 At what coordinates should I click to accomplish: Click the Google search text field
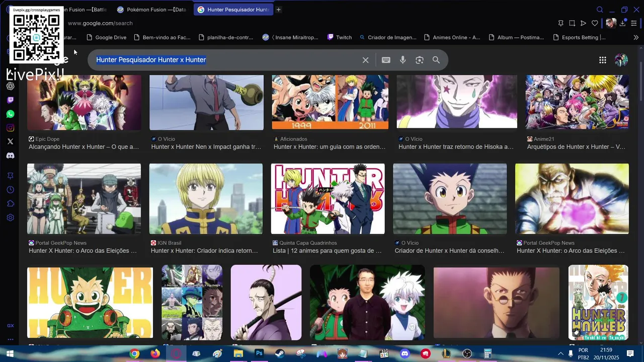(x=226, y=60)
